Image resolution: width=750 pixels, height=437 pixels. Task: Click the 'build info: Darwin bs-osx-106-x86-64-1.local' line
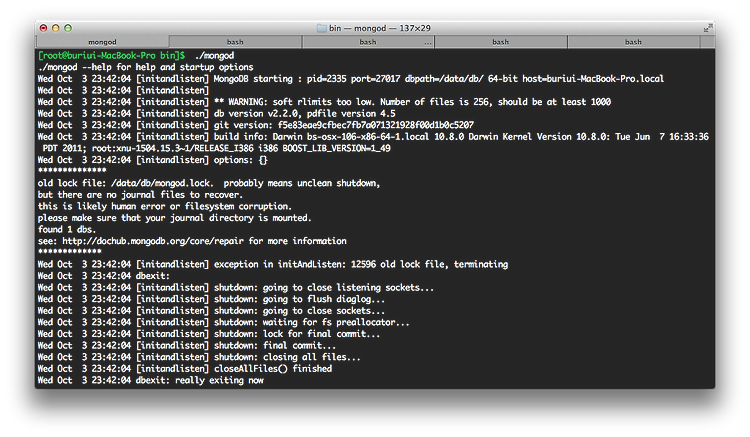tap(373, 137)
